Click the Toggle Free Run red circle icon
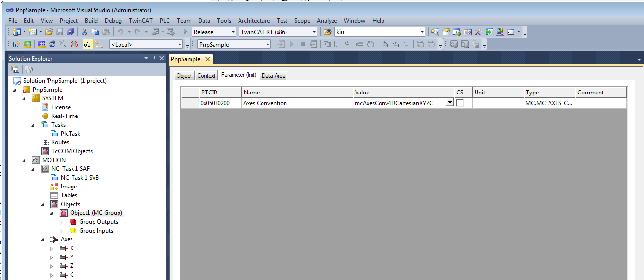644x280 pixels. click(x=74, y=44)
